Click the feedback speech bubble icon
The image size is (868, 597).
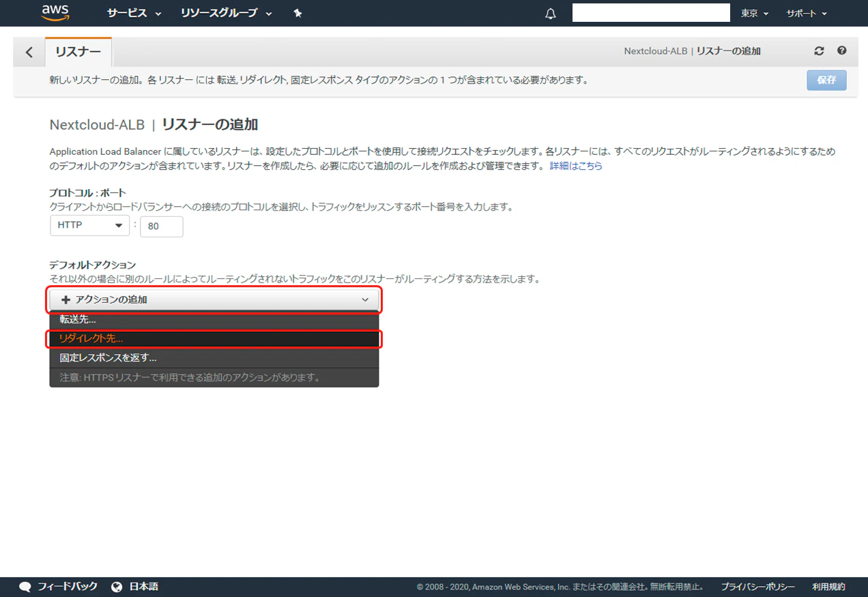(x=25, y=587)
